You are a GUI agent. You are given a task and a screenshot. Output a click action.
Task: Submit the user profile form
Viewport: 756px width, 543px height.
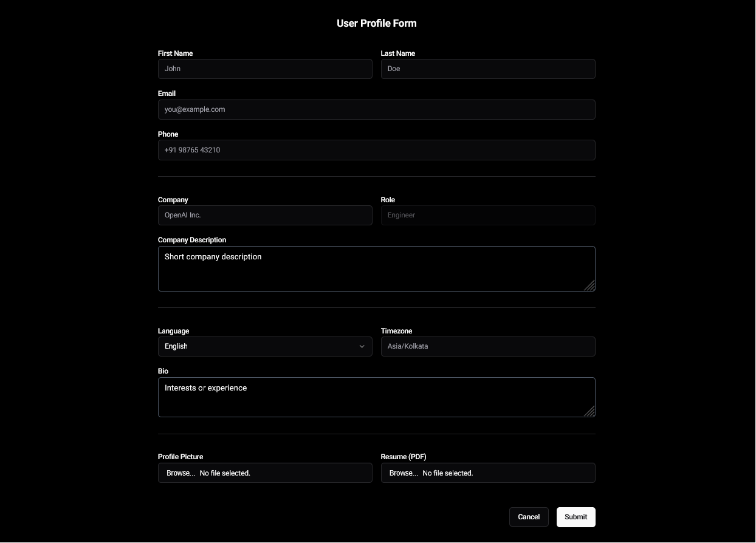click(576, 517)
